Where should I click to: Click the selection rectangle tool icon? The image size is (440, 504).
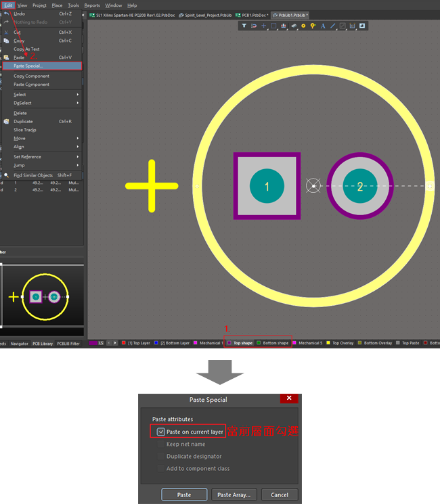(273, 26)
